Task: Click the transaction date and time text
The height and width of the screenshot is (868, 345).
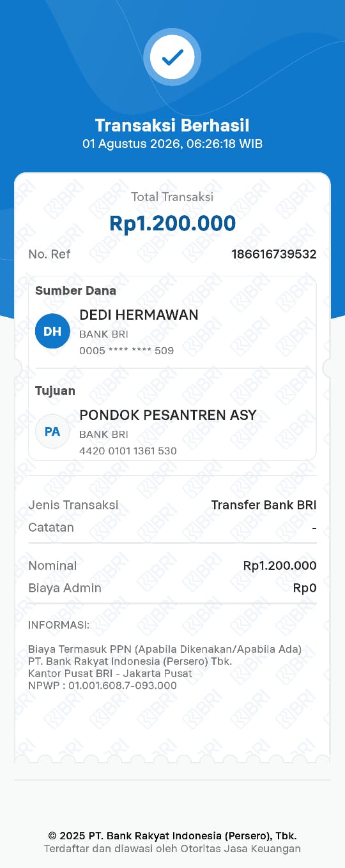Action: [172, 144]
